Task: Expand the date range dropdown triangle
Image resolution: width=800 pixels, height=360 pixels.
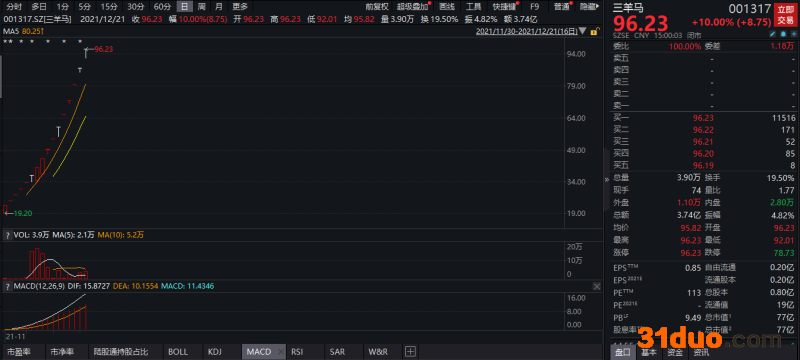Action: click(x=583, y=31)
